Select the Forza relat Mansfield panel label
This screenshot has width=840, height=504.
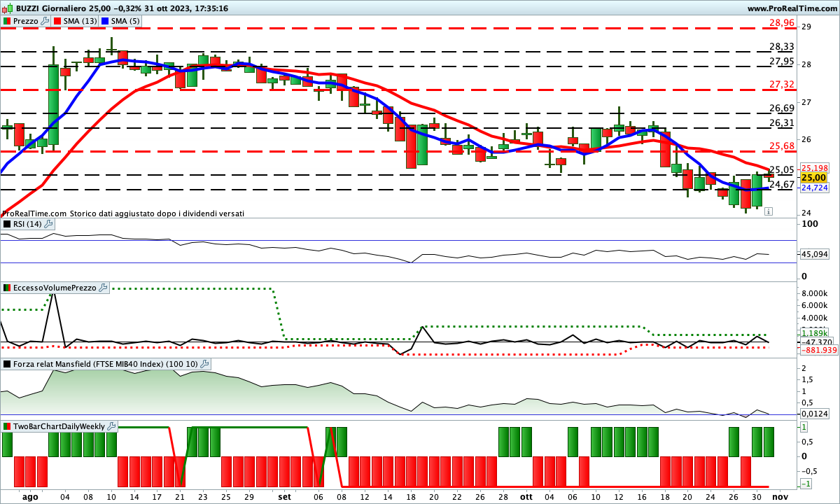tap(106, 364)
